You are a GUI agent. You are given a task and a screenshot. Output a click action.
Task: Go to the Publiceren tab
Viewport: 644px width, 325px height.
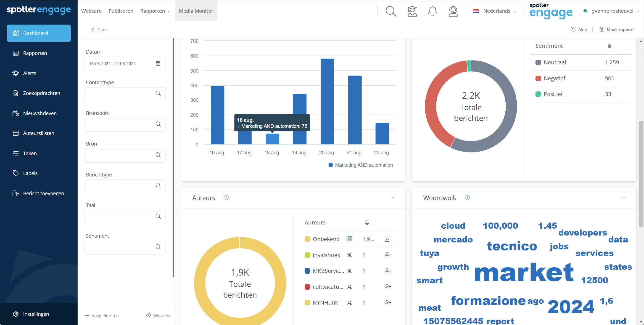[121, 11]
